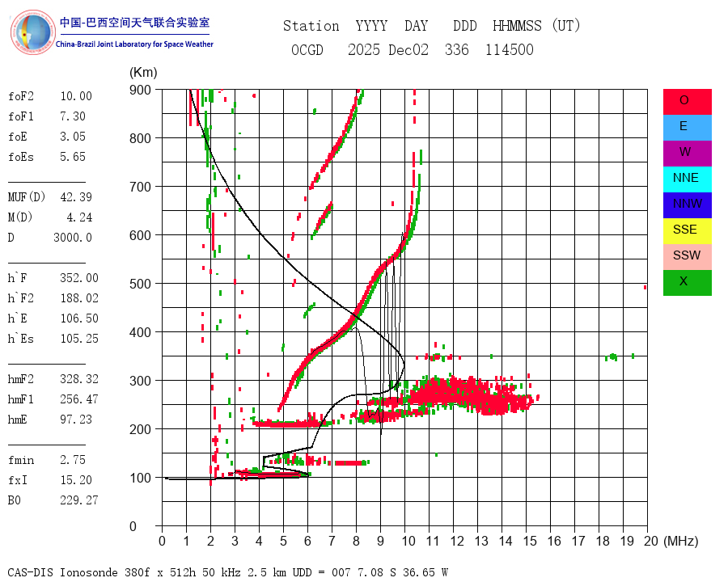Screen dimensions: 728x582
Task: Click the (MHz) axis unit label
Action: point(681,541)
